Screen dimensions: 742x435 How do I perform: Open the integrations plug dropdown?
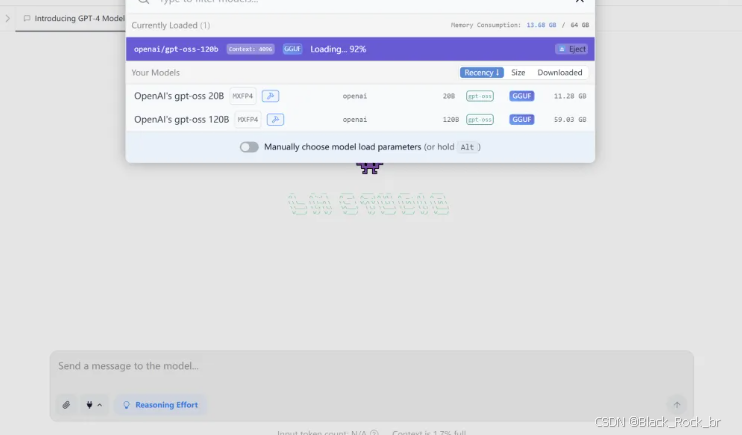(x=94, y=405)
